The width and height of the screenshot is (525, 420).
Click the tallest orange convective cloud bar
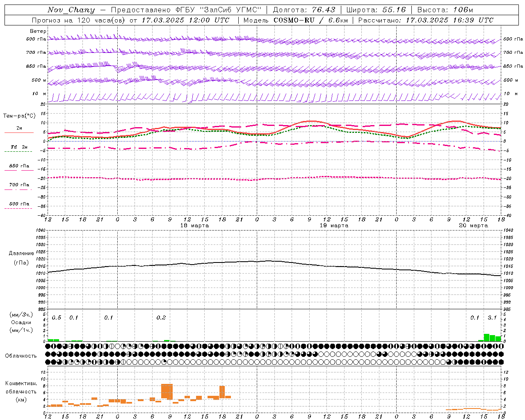coord(167,391)
